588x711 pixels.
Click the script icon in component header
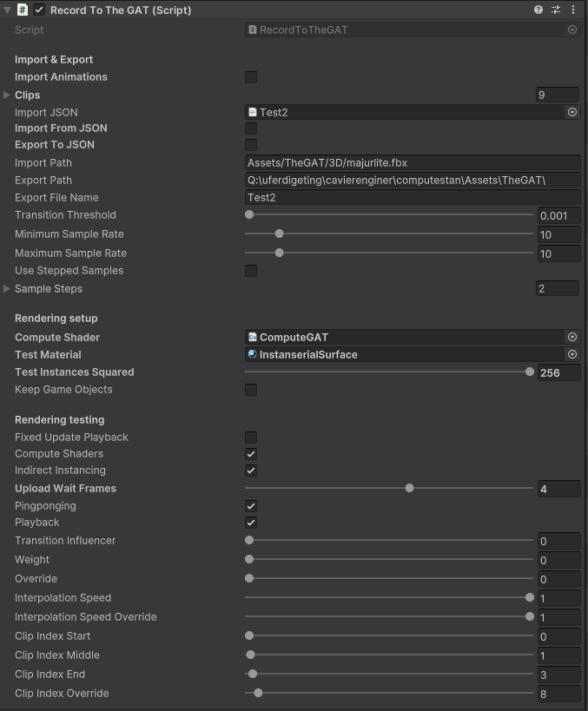click(x=23, y=10)
